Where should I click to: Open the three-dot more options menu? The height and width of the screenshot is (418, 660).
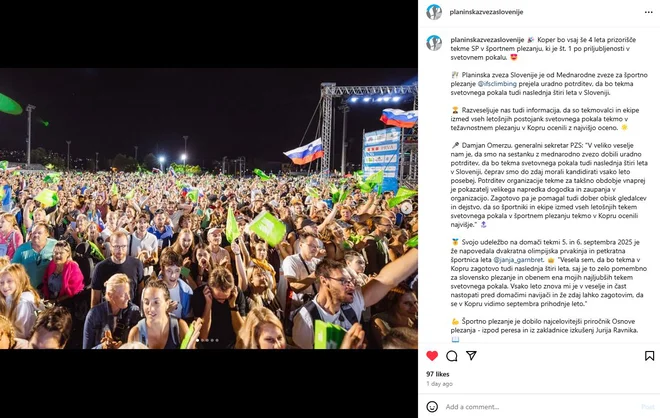pos(649,12)
